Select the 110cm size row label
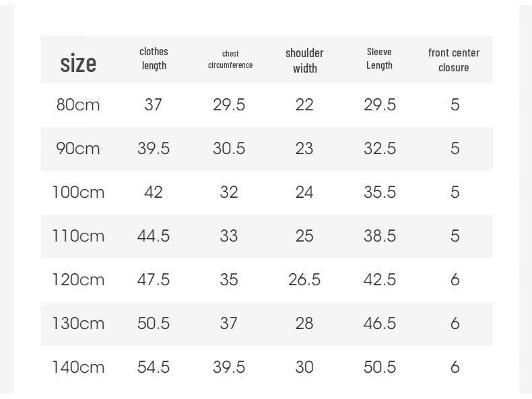The width and height of the screenshot is (532, 399). (78, 236)
